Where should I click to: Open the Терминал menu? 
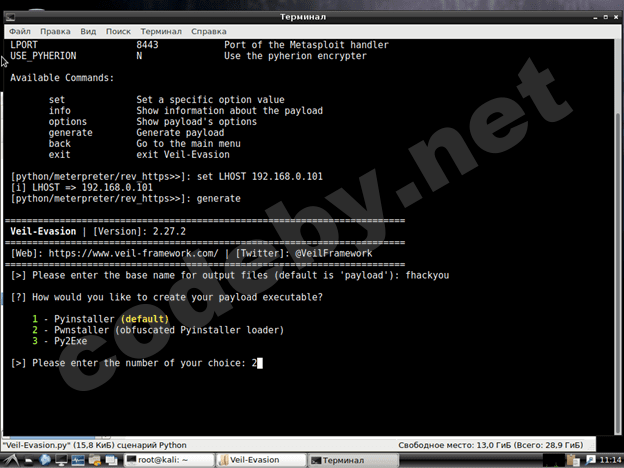click(161, 31)
